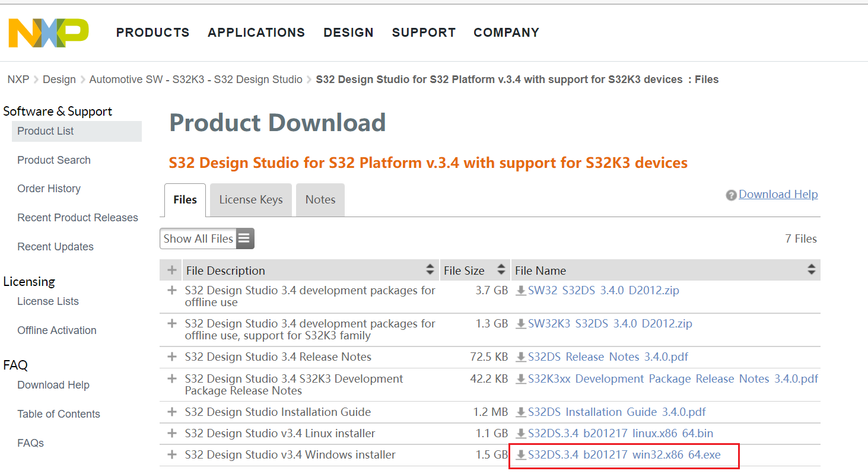Image resolution: width=868 pixels, height=474 pixels.
Task: Download SW32K3 S32DS 3.4.0 D2012.zip
Action: pos(610,324)
